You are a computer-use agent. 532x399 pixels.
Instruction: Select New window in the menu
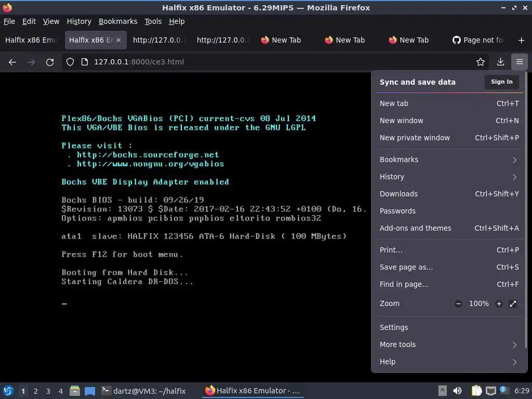pos(449,121)
